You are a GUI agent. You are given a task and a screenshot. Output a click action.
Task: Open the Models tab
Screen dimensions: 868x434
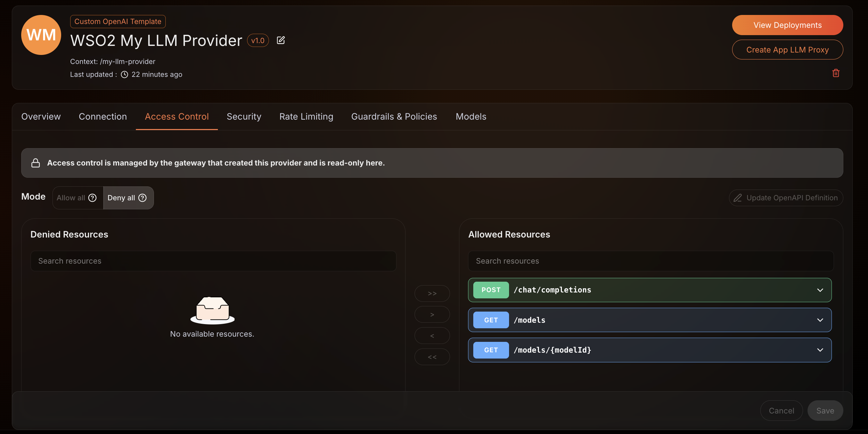click(471, 116)
